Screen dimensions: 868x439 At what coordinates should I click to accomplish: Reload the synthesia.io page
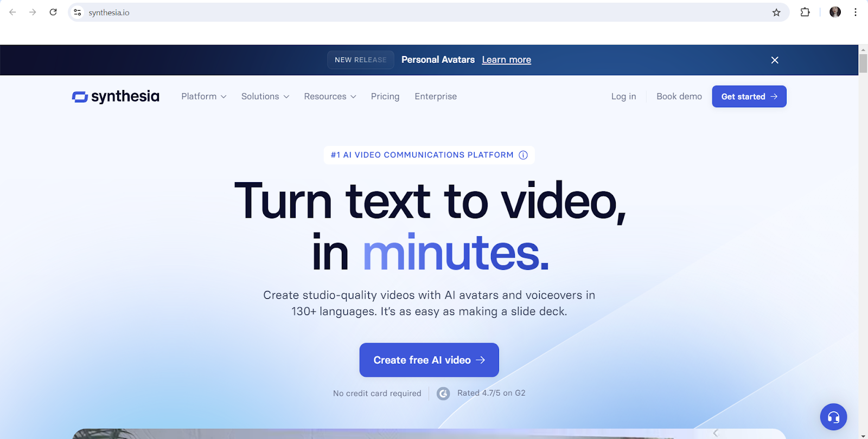53,12
